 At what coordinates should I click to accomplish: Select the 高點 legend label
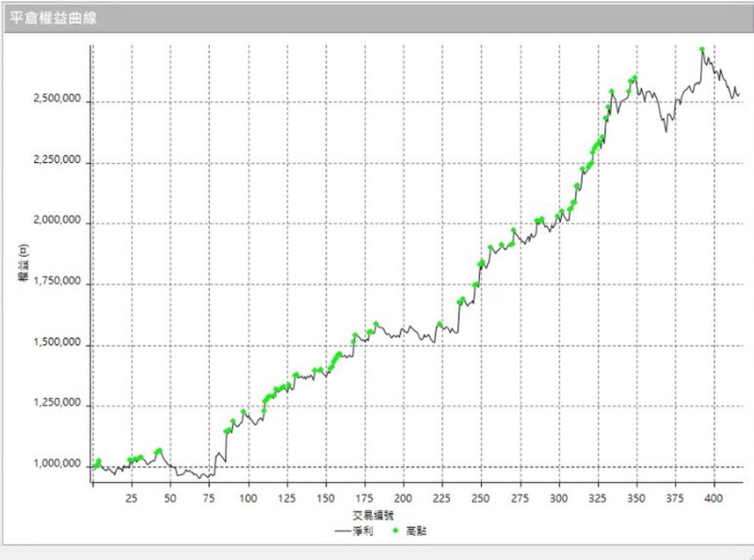tap(417, 531)
